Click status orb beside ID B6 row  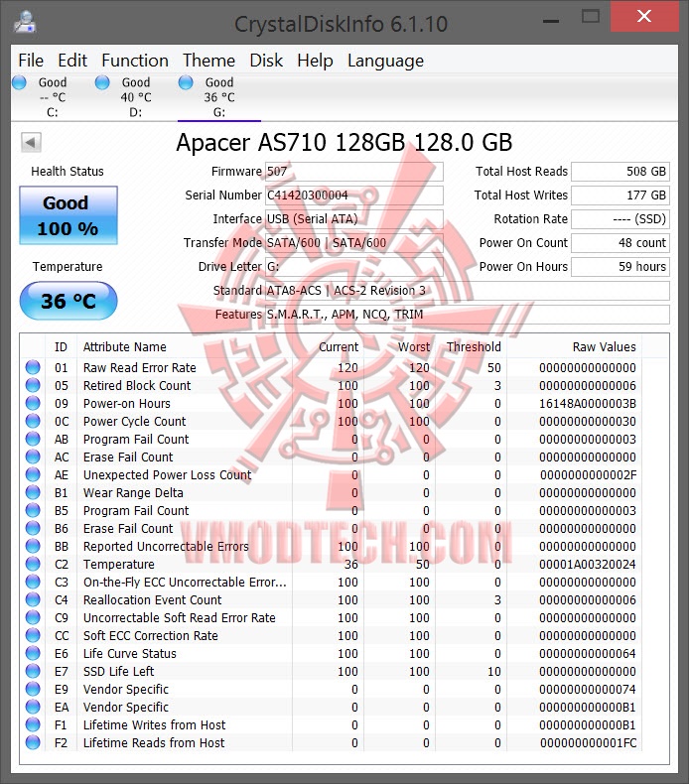(x=33, y=528)
